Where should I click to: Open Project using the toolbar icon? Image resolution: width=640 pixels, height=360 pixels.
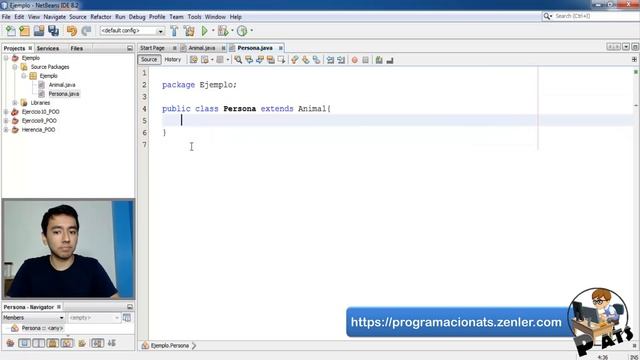[x=39, y=31]
